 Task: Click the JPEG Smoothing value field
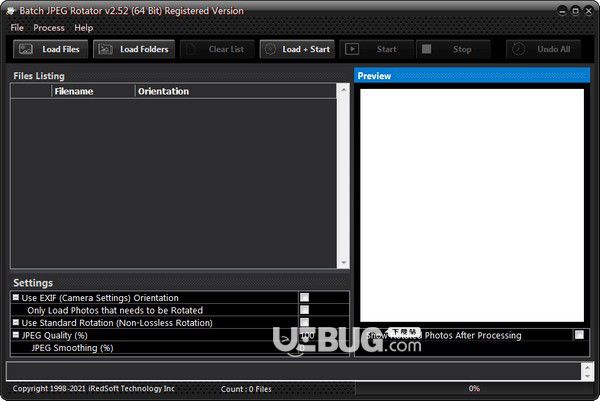coord(323,348)
